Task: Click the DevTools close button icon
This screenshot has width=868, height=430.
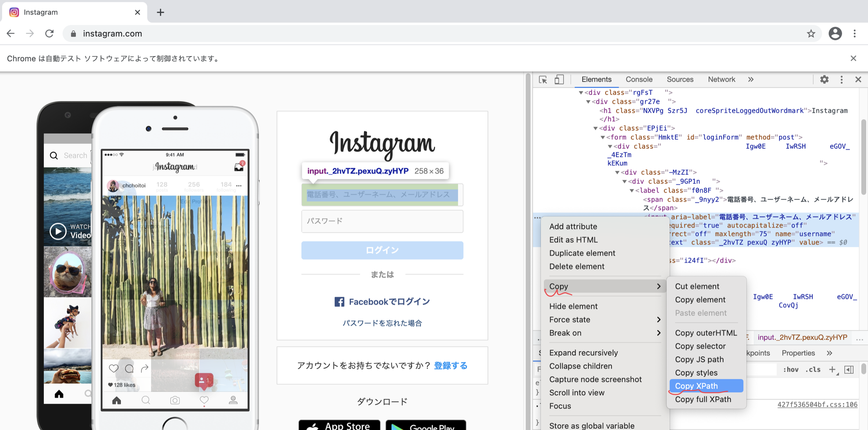Action: (858, 79)
